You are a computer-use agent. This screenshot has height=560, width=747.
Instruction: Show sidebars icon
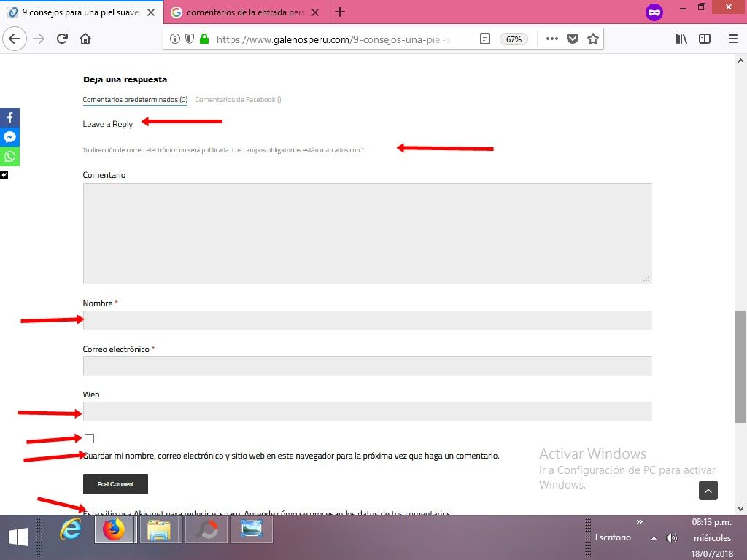pyautogui.click(x=705, y=39)
